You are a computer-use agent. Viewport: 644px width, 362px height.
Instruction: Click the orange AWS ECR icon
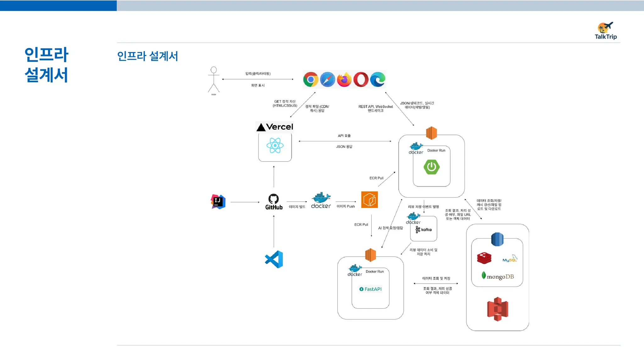369,200
